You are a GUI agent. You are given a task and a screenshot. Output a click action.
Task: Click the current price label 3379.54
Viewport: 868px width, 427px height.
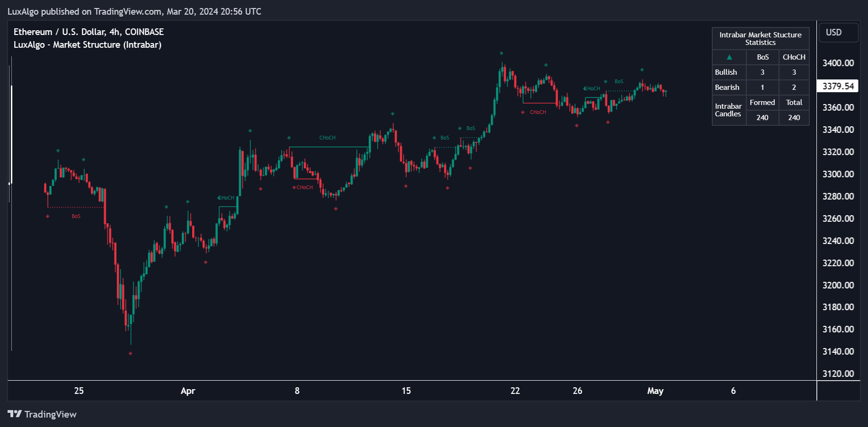point(838,86)
